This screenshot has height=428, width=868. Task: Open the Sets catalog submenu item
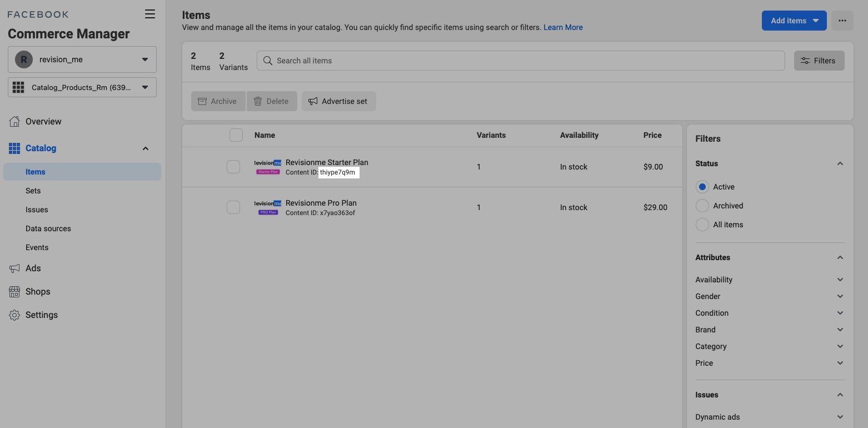(33, 191)
